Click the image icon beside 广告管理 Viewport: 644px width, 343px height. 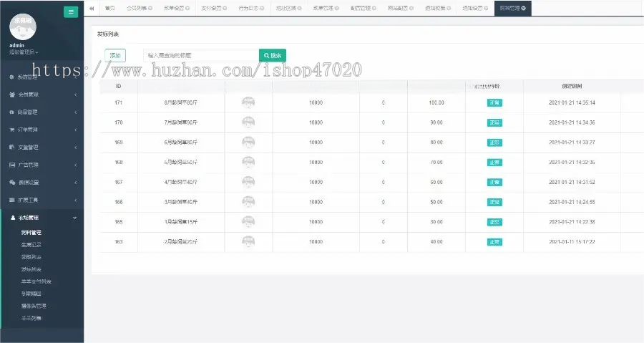[x=12, y=165]
